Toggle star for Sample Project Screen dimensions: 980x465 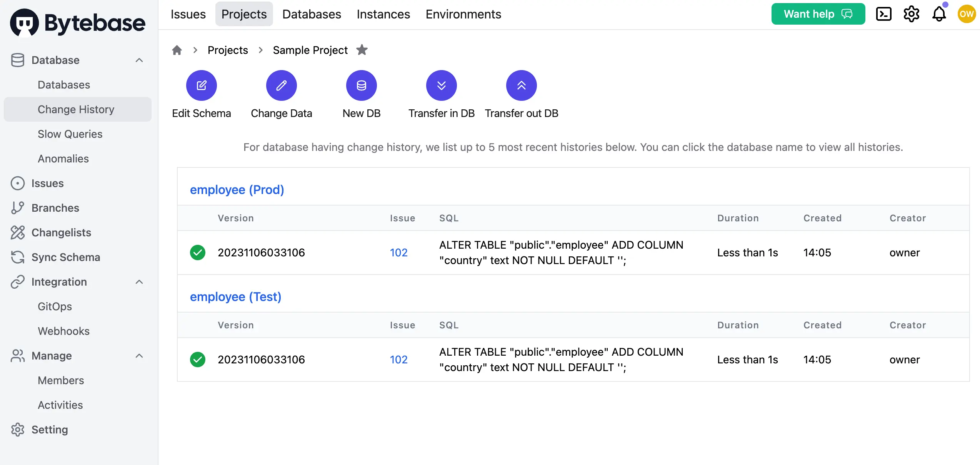362,50
